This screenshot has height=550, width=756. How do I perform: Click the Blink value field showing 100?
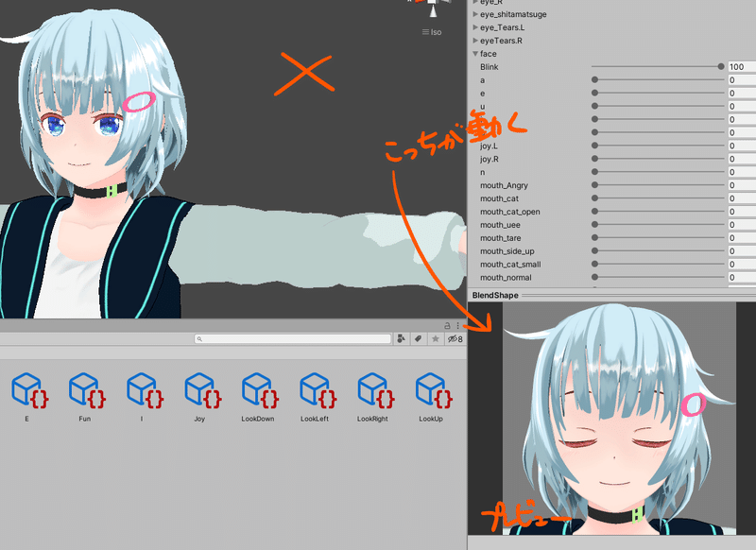click(742, 66)
